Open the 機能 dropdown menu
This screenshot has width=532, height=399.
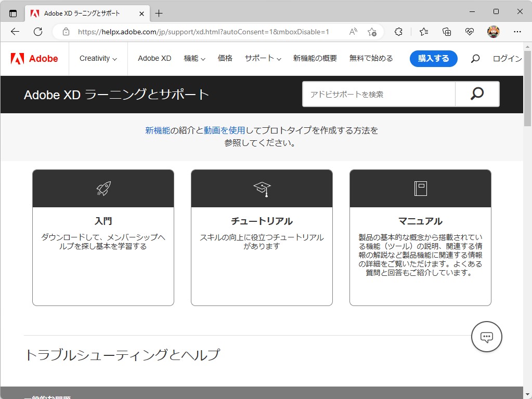[194, 59]
